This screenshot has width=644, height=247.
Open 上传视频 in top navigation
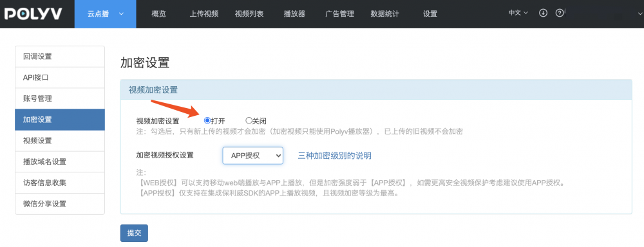[x=204, y=14]
